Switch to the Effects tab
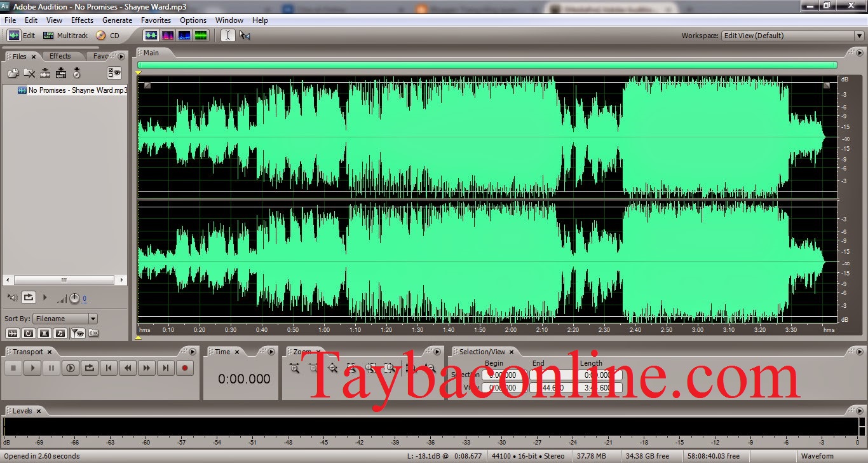This screenshot has height=463, width=868. 60,56
